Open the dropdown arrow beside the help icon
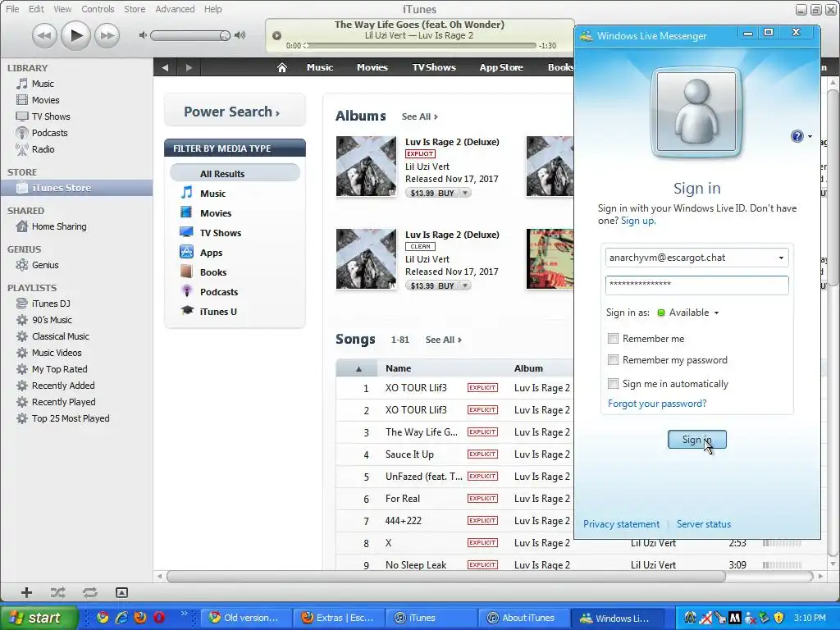This screenshot has height=630, width=840. click(x=810, y=136)
